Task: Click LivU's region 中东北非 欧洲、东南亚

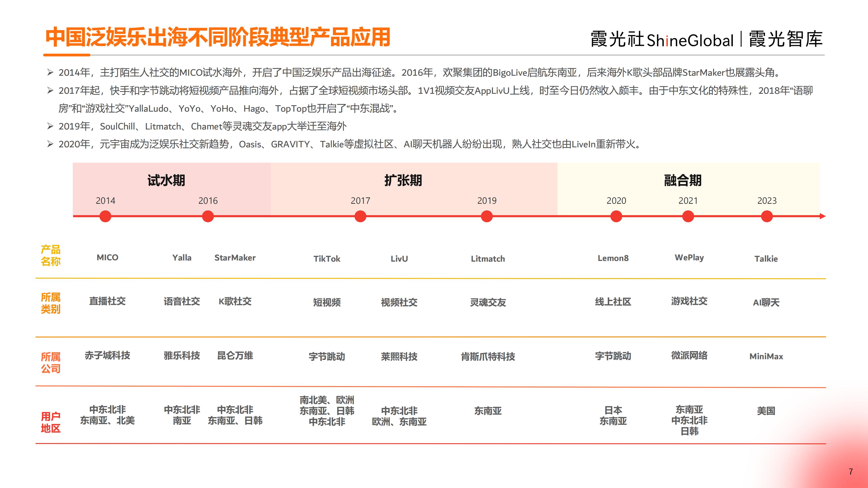Action: coord(399,416)
